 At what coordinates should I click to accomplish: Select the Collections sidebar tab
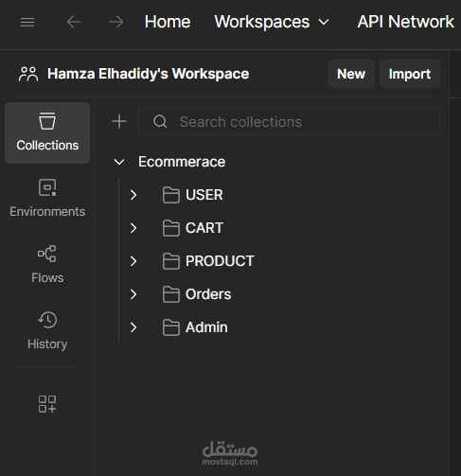(47, 132)
